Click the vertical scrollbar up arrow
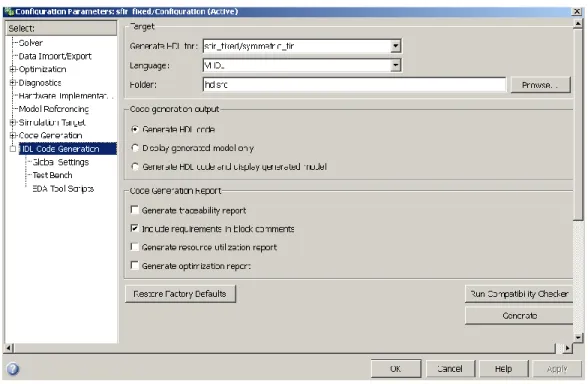 point(578,24)
